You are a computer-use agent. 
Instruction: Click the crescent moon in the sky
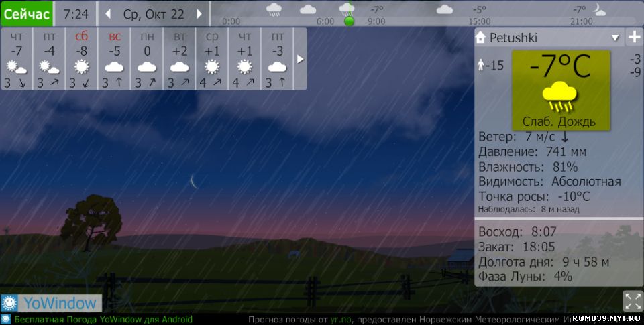(x=193, y=181)
